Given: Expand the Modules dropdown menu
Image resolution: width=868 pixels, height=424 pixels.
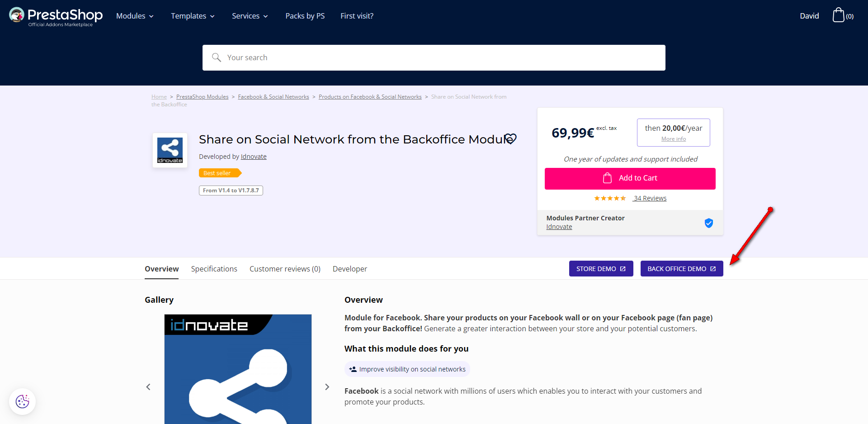Looking at the screenshot, I should (135, 16).
